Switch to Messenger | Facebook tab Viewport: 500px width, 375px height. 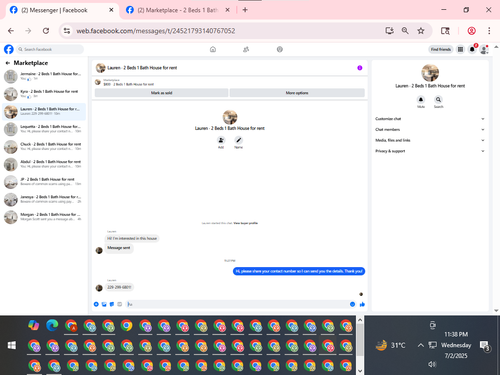62,10
